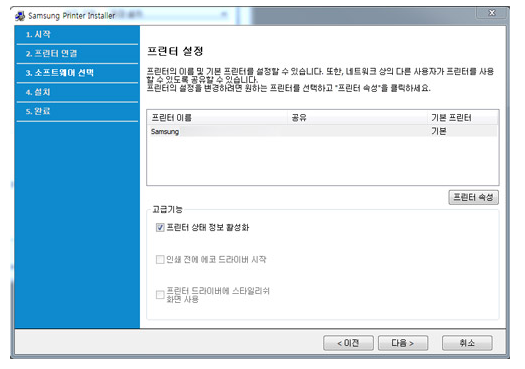
Task: Click the 프린터 이름 column header
Action: pos(217,118)
